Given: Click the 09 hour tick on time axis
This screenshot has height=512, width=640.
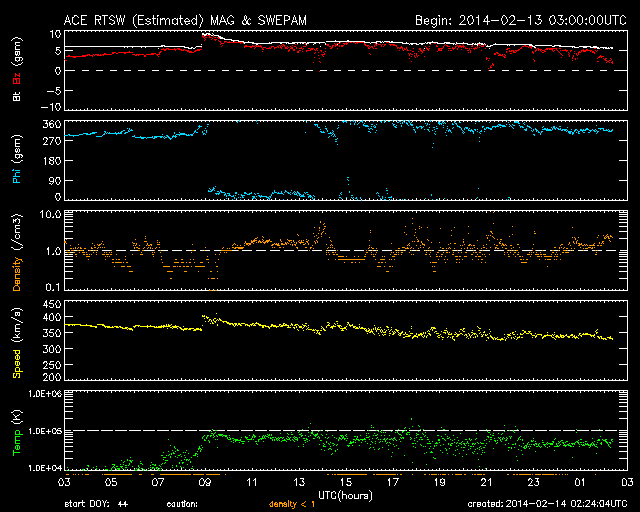Looking at the screenshot, I should coord(207,482).
